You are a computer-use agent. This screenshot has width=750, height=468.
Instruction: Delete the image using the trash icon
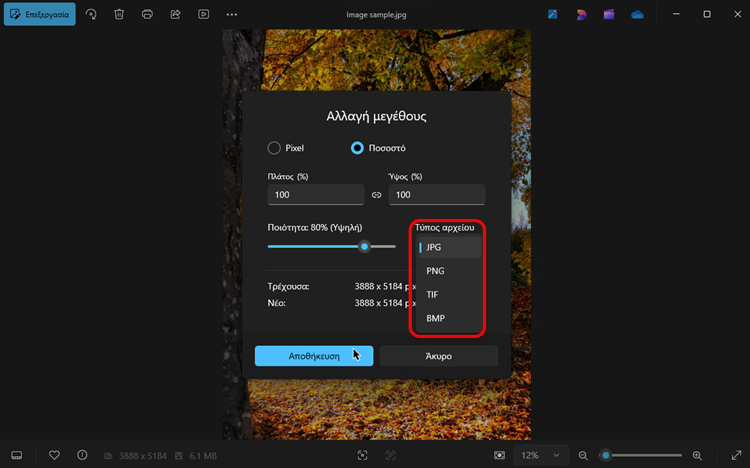coord(119,15)
